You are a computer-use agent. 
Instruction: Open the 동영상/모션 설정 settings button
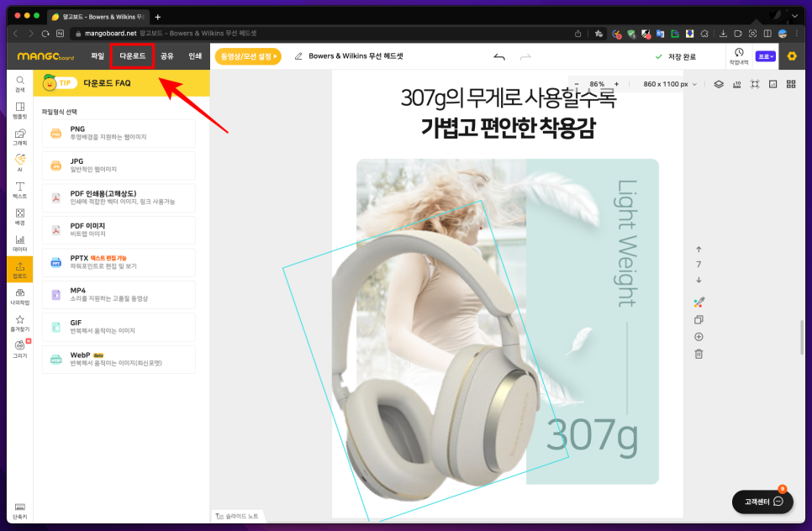point(248,56)
